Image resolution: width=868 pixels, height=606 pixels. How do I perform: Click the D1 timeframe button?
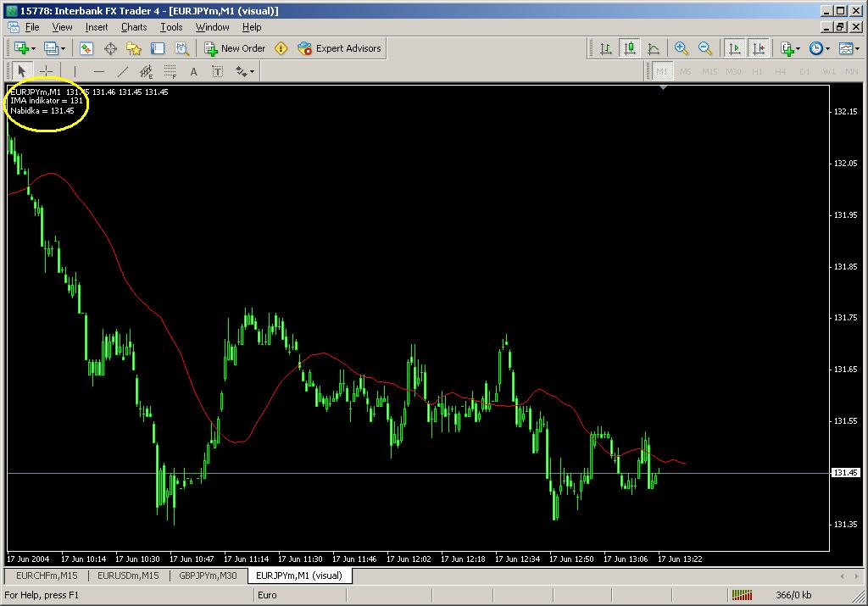coord(805,71)
